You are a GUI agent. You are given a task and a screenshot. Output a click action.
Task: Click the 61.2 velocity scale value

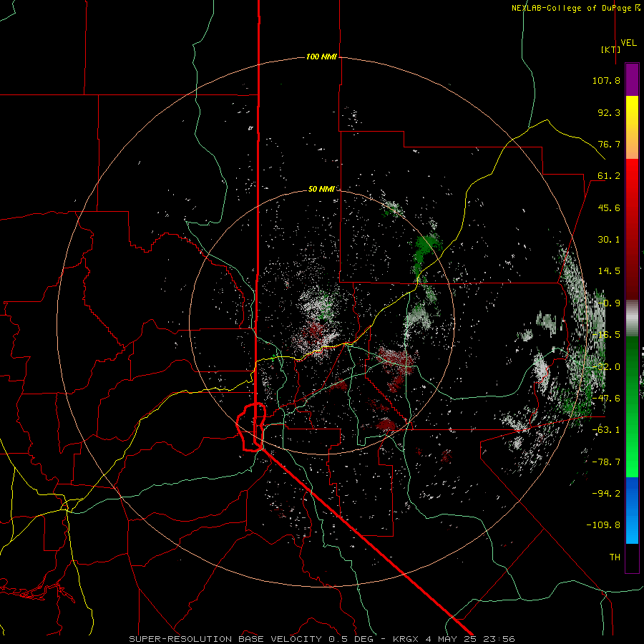coord(609,176)
